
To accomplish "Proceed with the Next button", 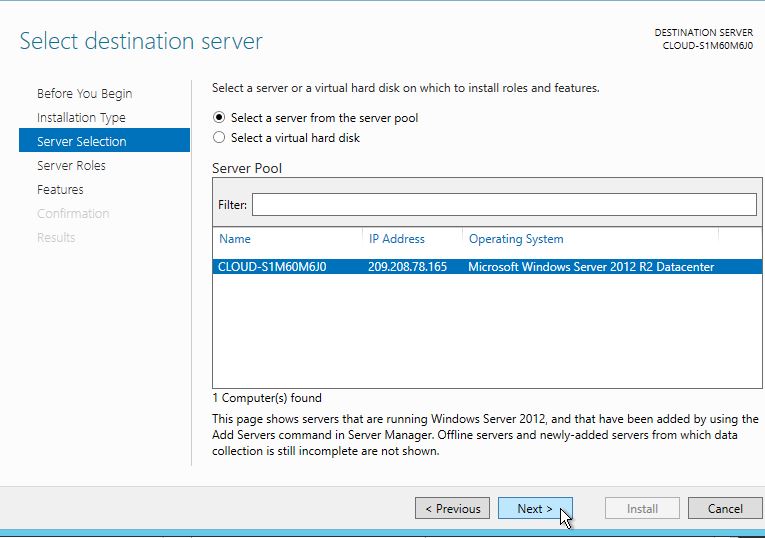I will 535,508.
